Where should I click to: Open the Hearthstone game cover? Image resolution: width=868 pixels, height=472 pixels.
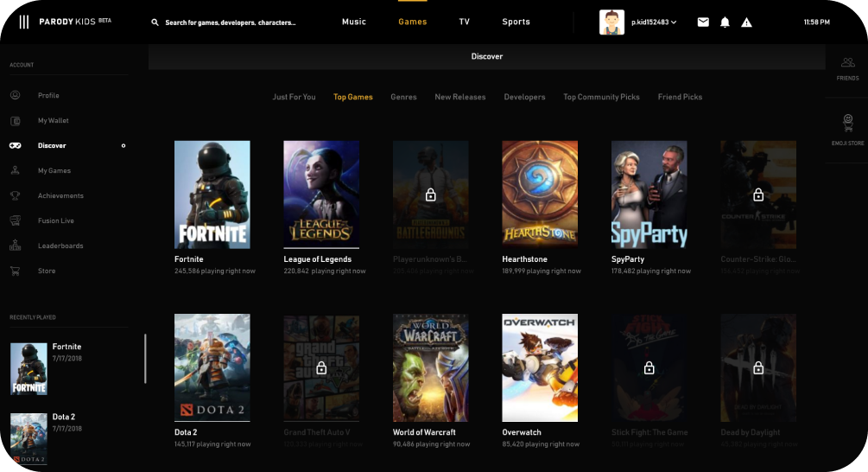point(540,195)
